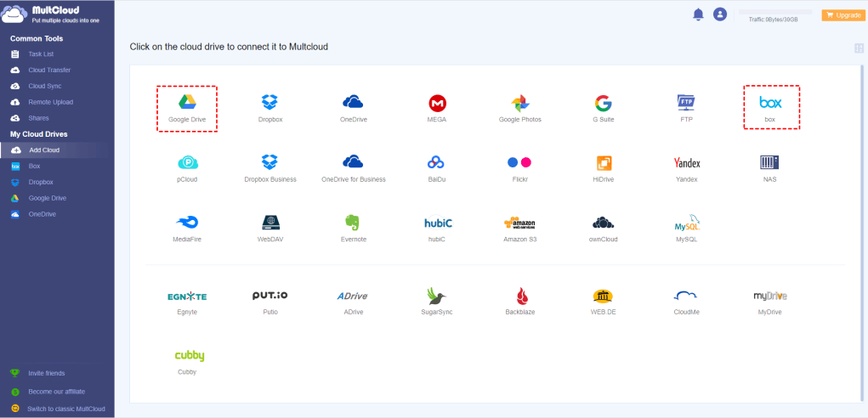Connect Google Drive cloud
The image size is (868, 418).
coord(186,109)
